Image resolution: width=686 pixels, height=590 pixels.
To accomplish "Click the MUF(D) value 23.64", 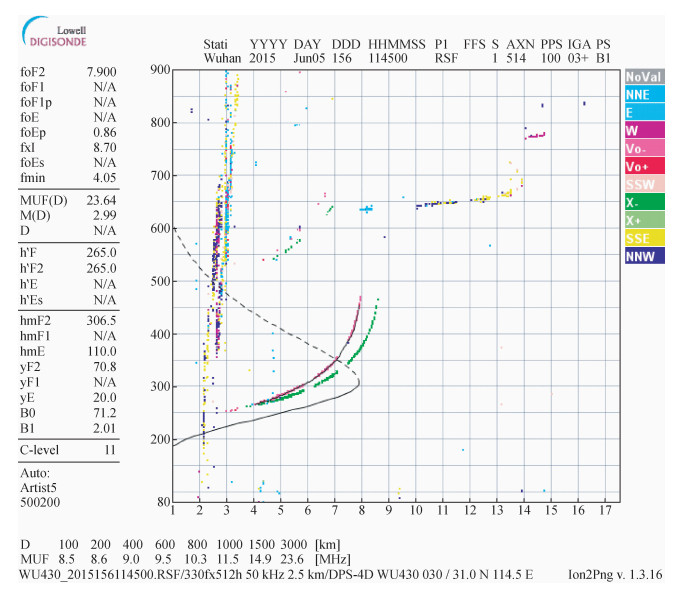I will (102, 199).
